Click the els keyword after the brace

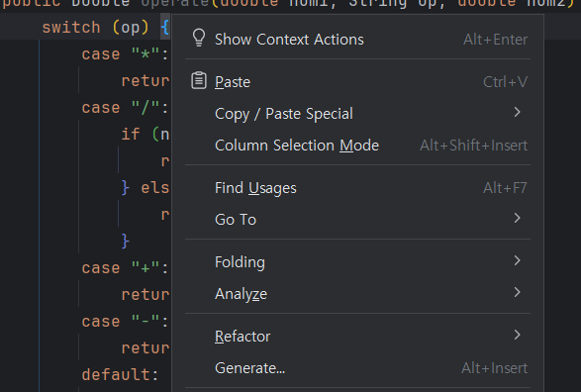point(154,187)
